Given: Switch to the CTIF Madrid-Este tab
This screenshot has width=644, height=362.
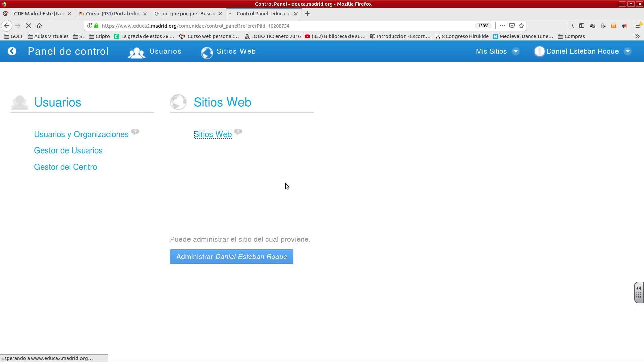Looking at the screenshot, I should pyautogui.click(x=37, y=14).
